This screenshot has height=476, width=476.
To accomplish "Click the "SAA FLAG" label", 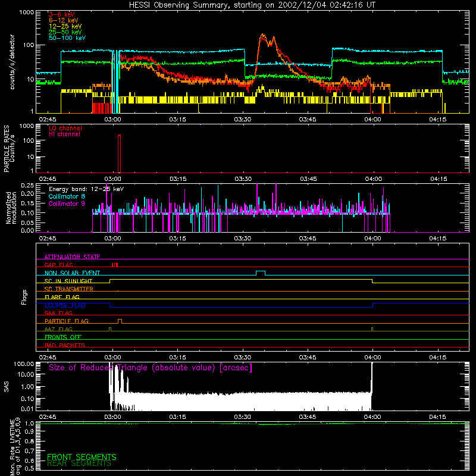I will [x=58, y=313].
